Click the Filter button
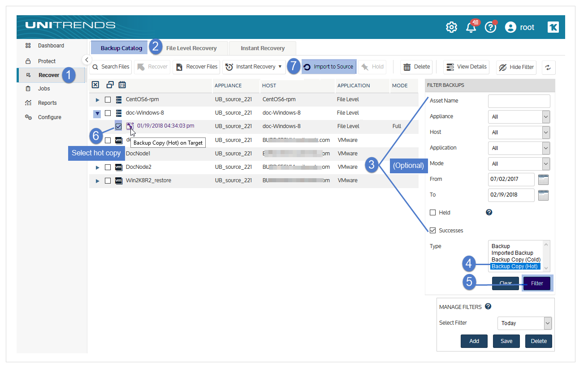Viewport: 588px width, 373px height. 537,283
